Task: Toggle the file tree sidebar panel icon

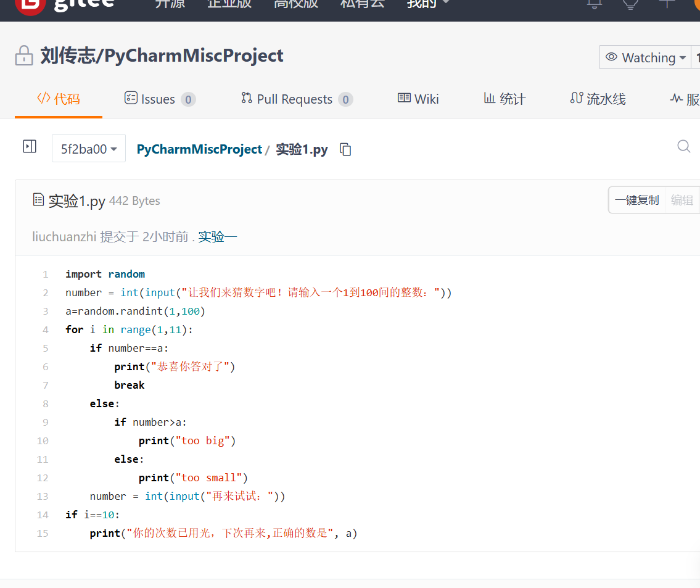Action: (x=30, y=147)
